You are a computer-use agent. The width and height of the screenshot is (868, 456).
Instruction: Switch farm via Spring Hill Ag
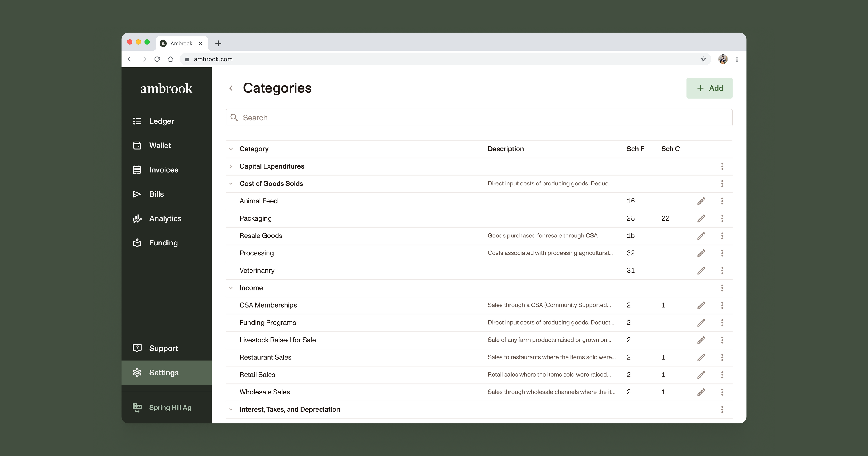170,407
